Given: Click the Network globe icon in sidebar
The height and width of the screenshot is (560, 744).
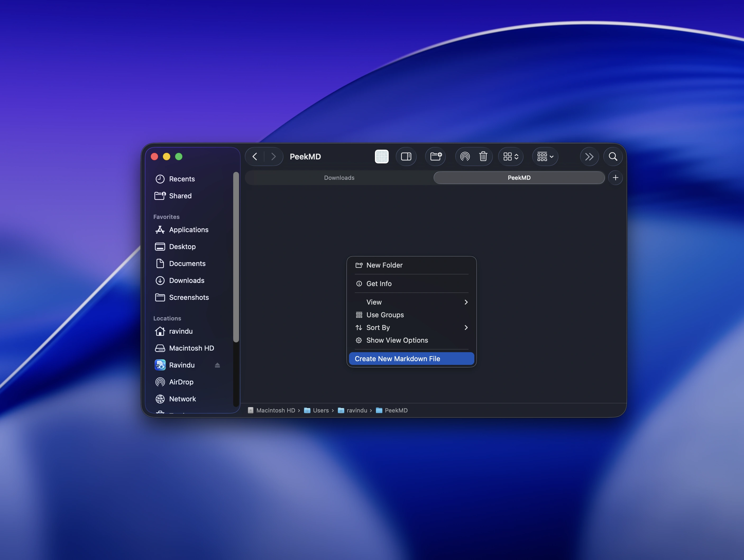Looking at the screenshot, I should tap(160, 399).
